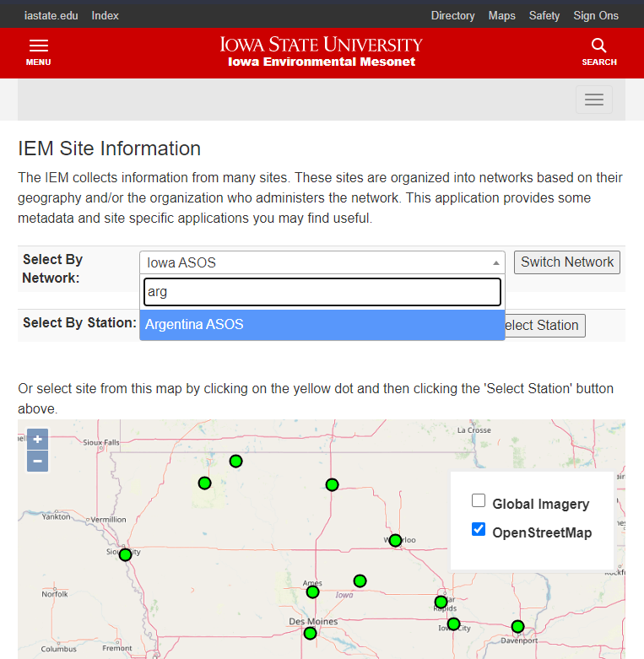
Task: Go to the Directory link
Action: (x=452, y=15)
